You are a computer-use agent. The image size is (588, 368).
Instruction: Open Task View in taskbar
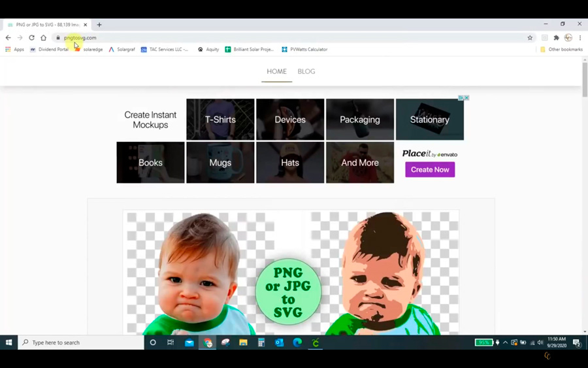[x=171, y=343]
